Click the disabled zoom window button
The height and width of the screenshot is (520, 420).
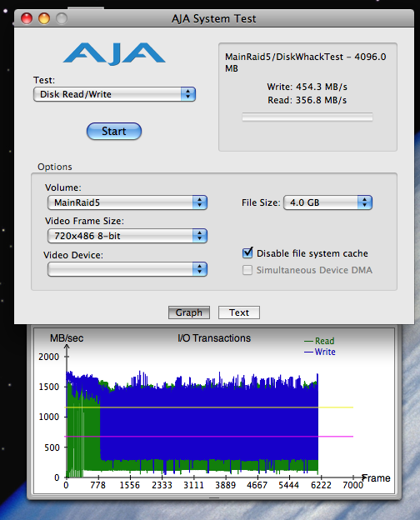62,18
